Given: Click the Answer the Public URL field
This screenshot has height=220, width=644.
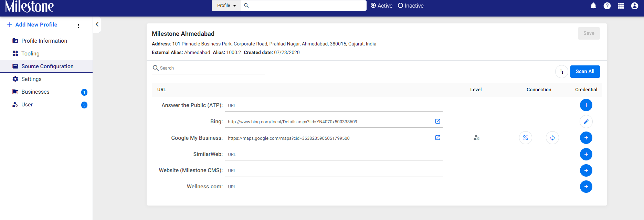Looking at the screenshot, I should coord(334,106).
